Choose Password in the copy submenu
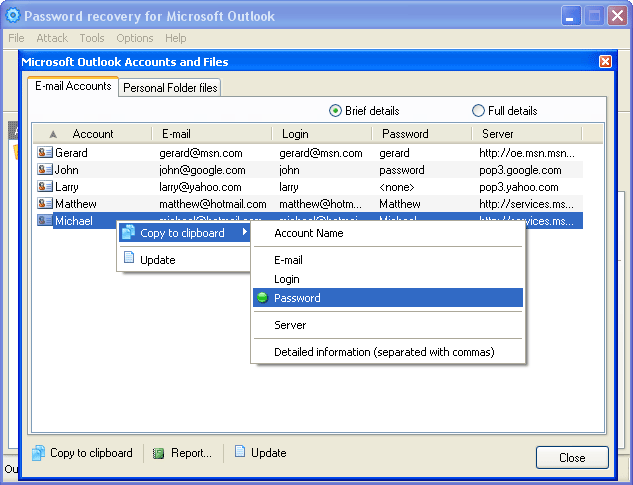 click(x=388, y=298)
